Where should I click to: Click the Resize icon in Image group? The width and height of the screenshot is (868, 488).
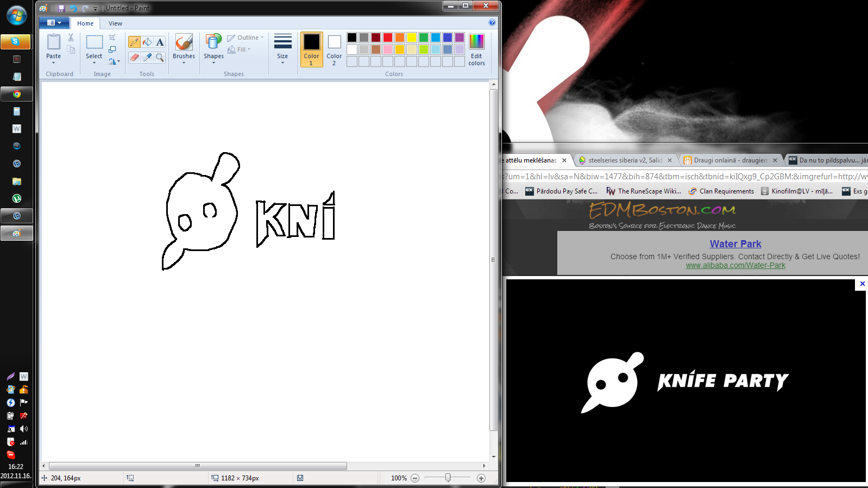click(112, 49)
